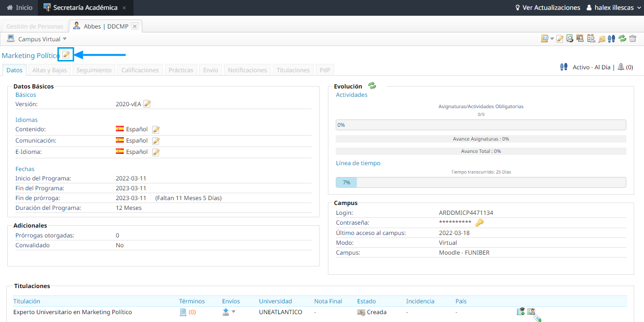Click the Ver Actualizaciones link

[547, 8]
